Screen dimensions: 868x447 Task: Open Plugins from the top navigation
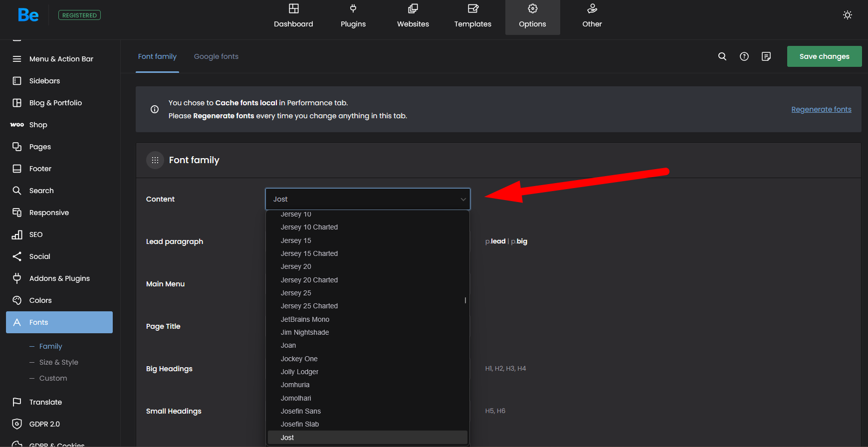pyautogui.click(x=353, y=16)
